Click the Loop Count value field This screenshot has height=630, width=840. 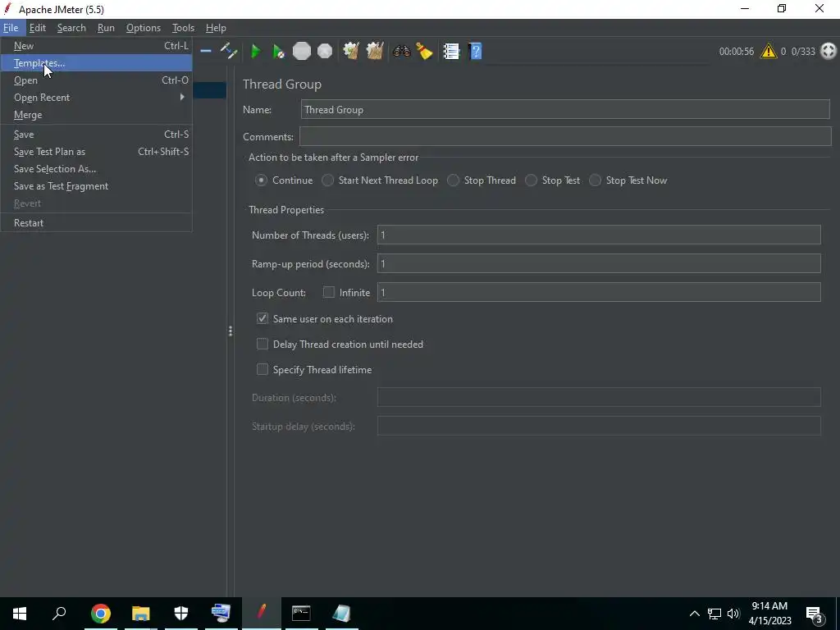[599, 292]
